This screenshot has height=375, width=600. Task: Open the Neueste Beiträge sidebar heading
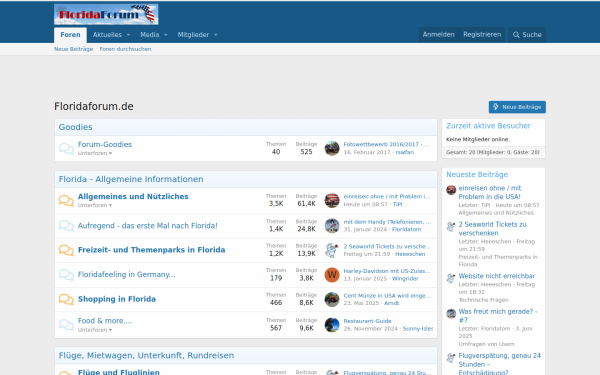tap(477, 174)
